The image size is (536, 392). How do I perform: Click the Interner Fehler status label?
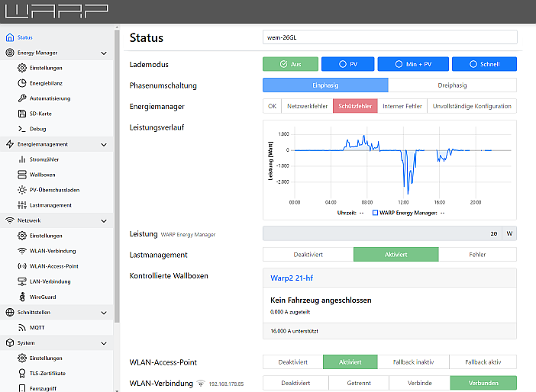(x=402, y=106)
